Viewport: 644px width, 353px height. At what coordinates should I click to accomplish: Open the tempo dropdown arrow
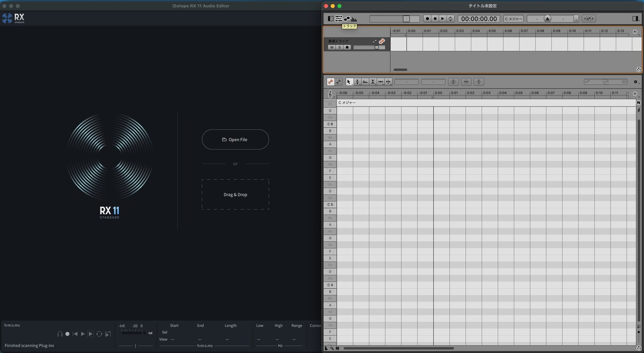[576, 18]
